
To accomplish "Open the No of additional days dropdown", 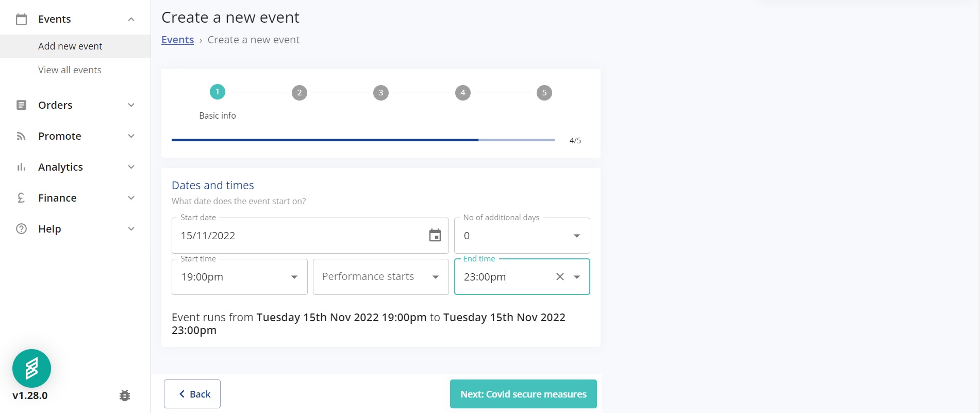I will click(x=522, y=236).
